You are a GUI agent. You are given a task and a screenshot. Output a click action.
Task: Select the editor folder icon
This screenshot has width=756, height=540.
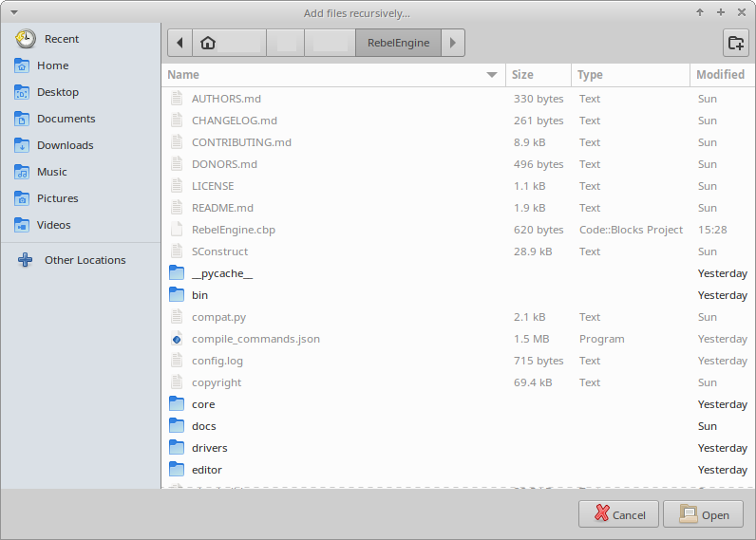(x=177, y=470)
